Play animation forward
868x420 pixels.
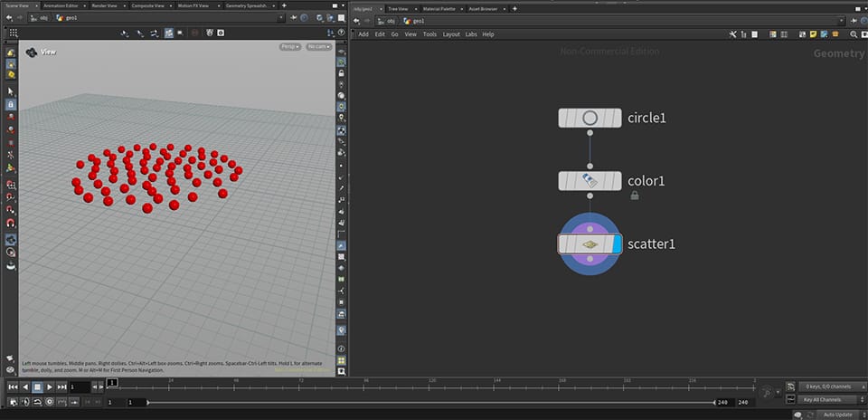click(50, 387)
